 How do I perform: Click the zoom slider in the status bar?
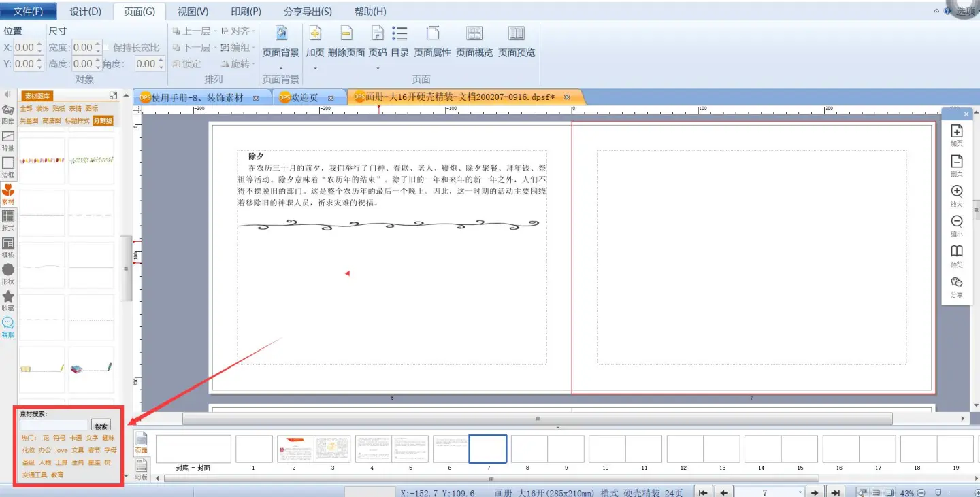tap(938, 492)
